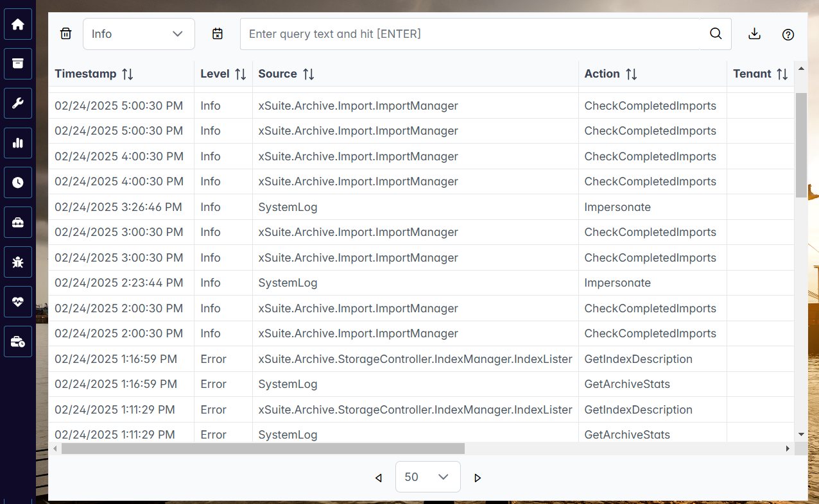This screenshot has width=819, height=504.
Task: Run the search with the magnifier icon
Action: [x=715, y=34]
